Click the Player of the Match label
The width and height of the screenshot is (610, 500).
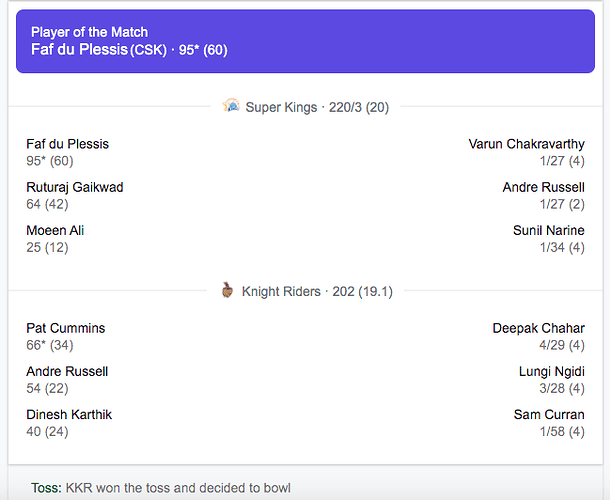point(89,32)
